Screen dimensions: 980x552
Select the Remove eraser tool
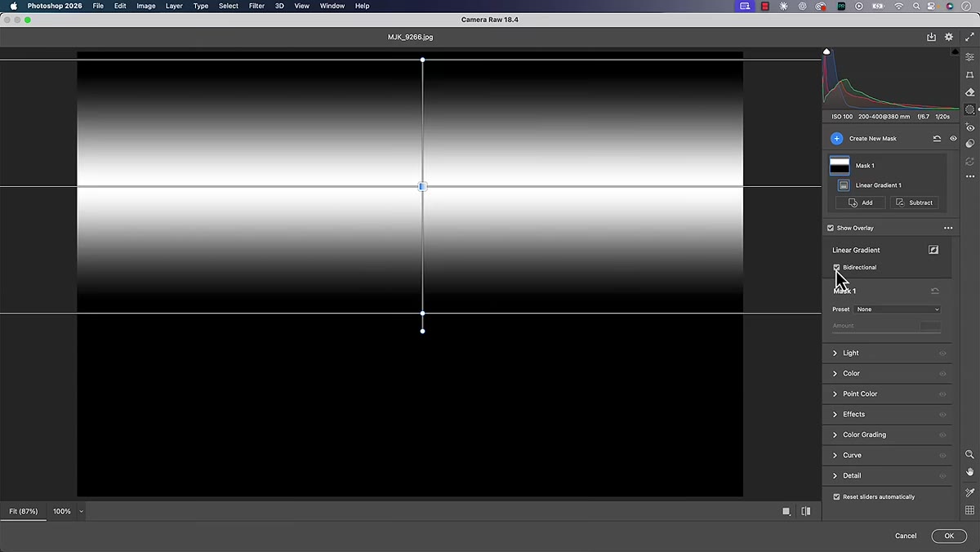click(x=969, y=92)
